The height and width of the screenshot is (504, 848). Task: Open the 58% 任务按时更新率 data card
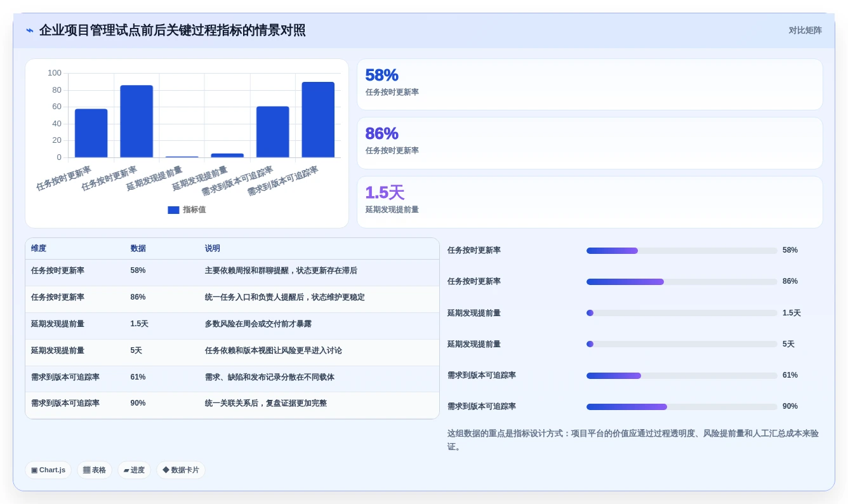tap(590, 84)
